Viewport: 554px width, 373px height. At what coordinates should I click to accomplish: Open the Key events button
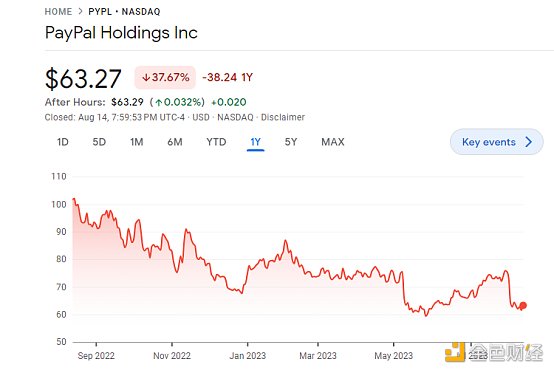[x=496, y=142]
